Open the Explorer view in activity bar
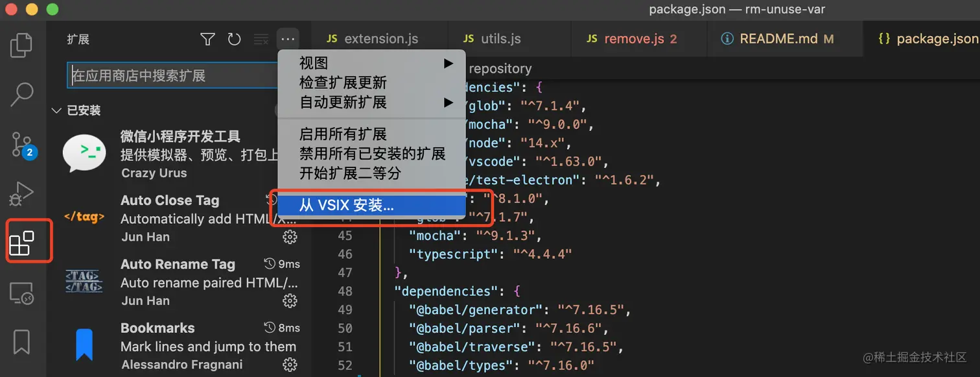Image resolution: width=980 pixels, height=377 pixels. click(x=21, y=45)
